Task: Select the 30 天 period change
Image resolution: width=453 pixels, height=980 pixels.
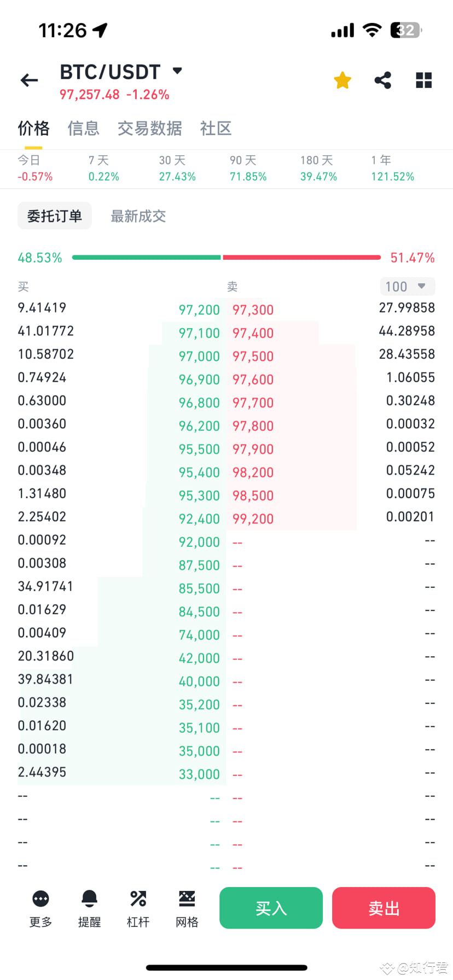Action: pos(177,168)
